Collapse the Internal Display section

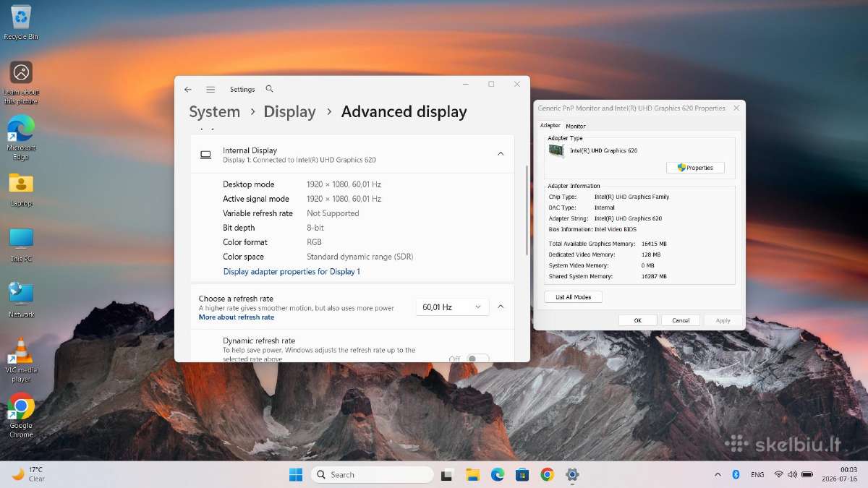coord(500,154)
